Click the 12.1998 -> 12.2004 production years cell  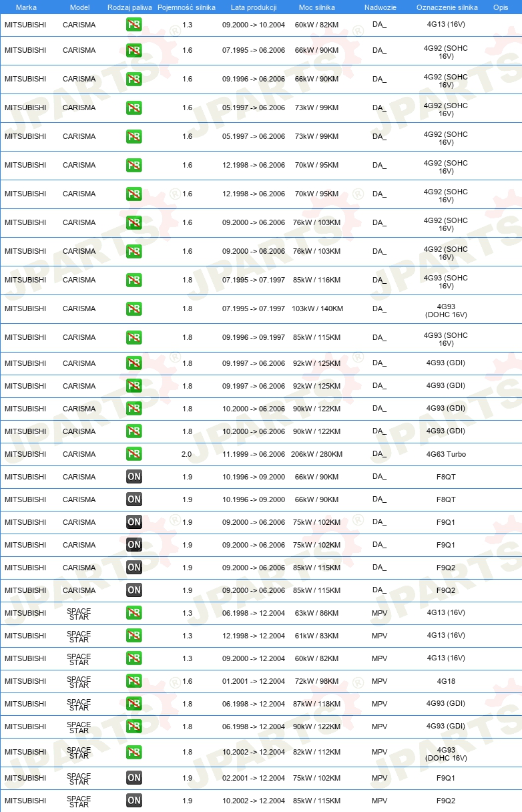254,636
